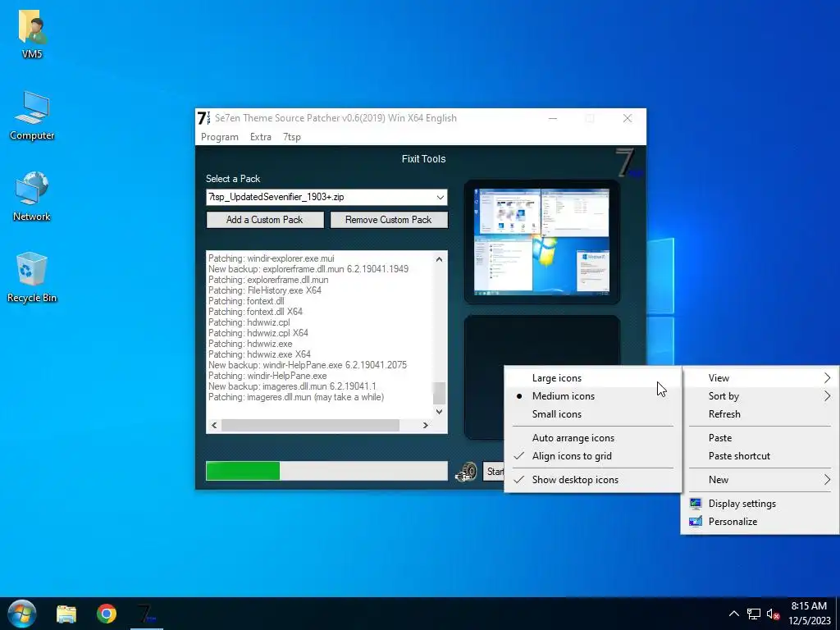Click the log vertical scrollbar thumb

(439, 393)
